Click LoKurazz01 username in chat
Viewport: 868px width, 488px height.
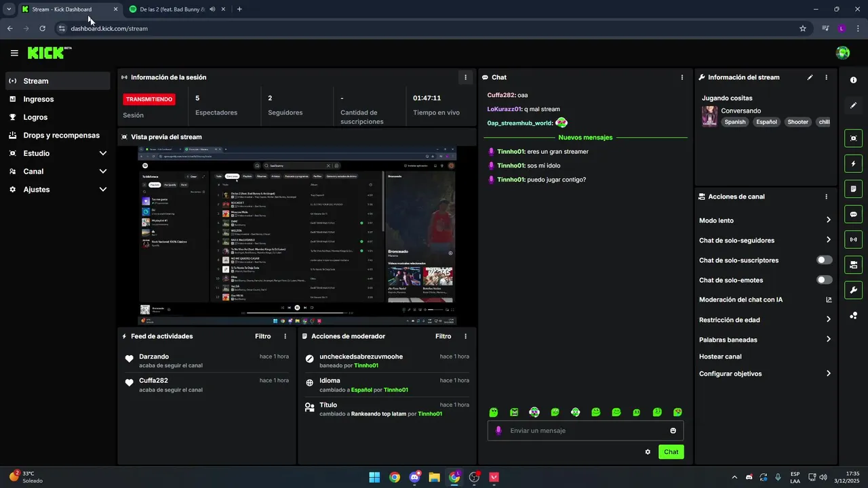[x=504, y=109]
